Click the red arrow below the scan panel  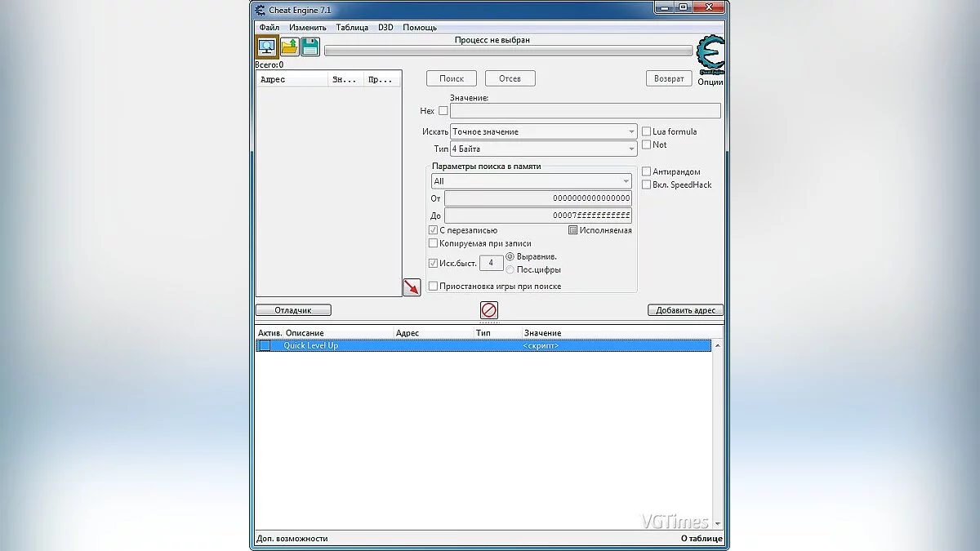(412, 287)
